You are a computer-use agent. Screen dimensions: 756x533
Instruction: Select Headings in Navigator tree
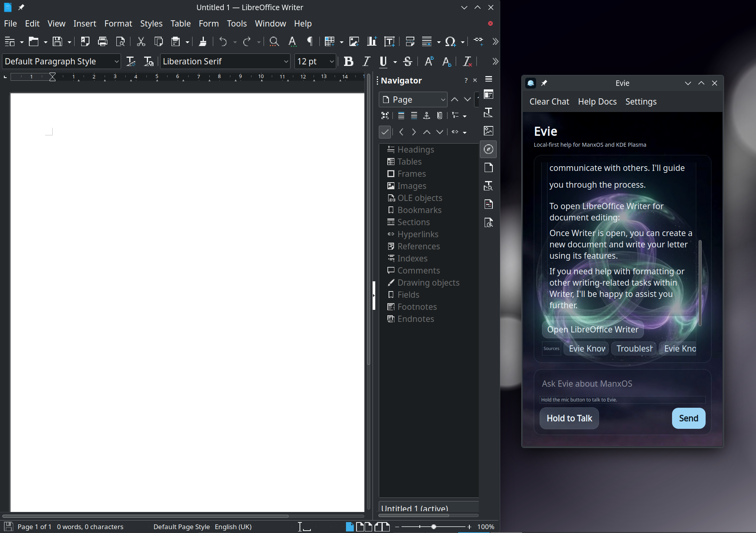[415, 149]
